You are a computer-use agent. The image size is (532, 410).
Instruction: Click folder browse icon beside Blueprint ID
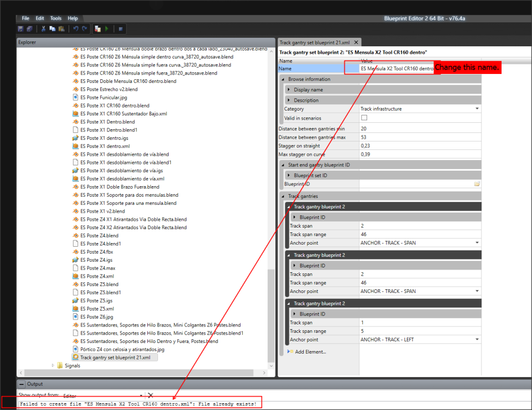coord(477,184)
